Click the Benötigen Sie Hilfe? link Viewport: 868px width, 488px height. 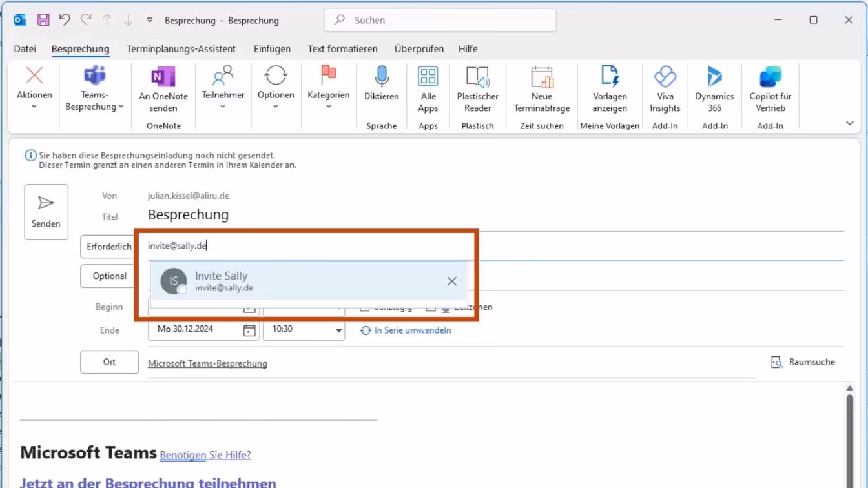[205, 455]
